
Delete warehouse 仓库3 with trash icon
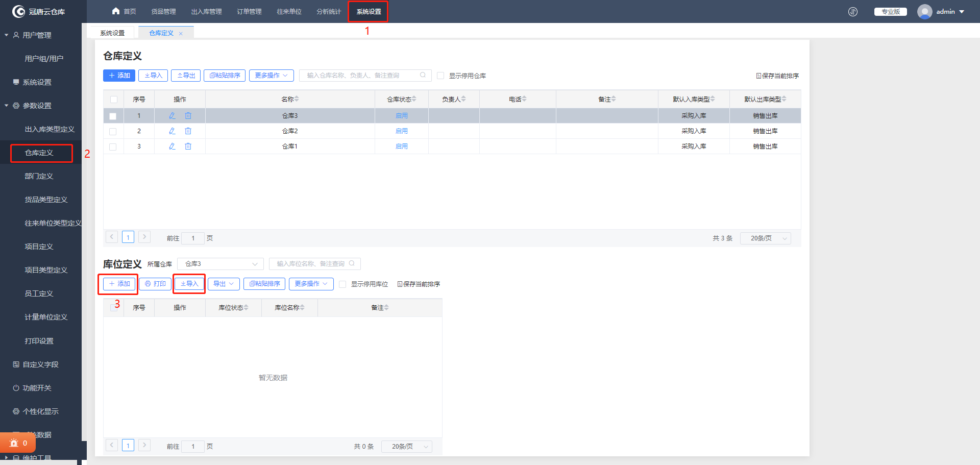[188, 116]
